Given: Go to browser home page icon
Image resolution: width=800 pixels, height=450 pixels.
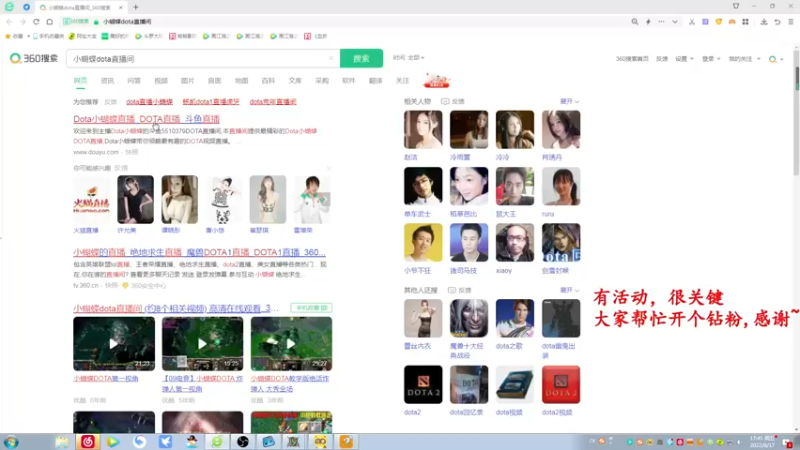Looking at the screenshot, I should tap(49, 22).
